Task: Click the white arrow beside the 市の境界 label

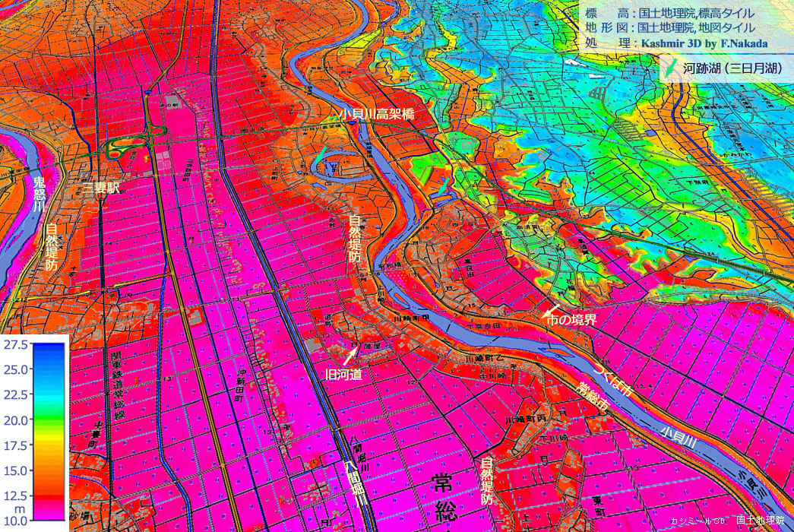Action: [547, 309]
